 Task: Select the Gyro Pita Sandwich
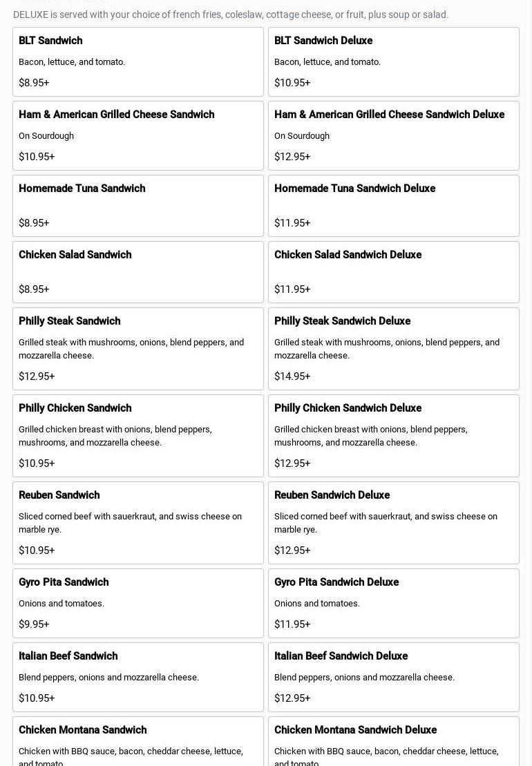tap(138, 603)
